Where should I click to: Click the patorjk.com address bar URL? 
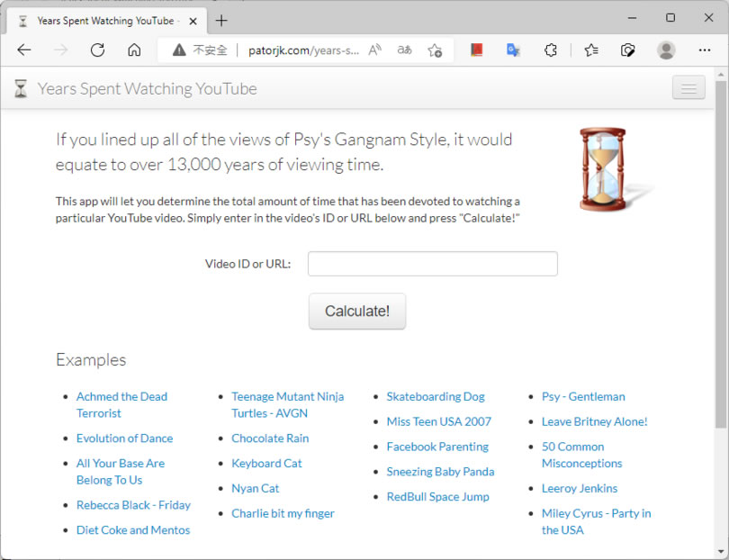pyautogui.click(x=303, y=50)
